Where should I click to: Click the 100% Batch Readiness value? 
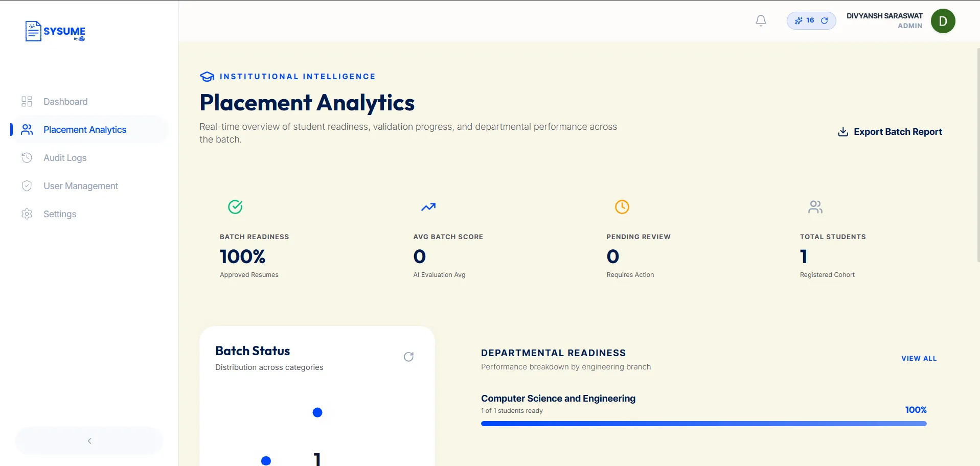click(242, 256)
